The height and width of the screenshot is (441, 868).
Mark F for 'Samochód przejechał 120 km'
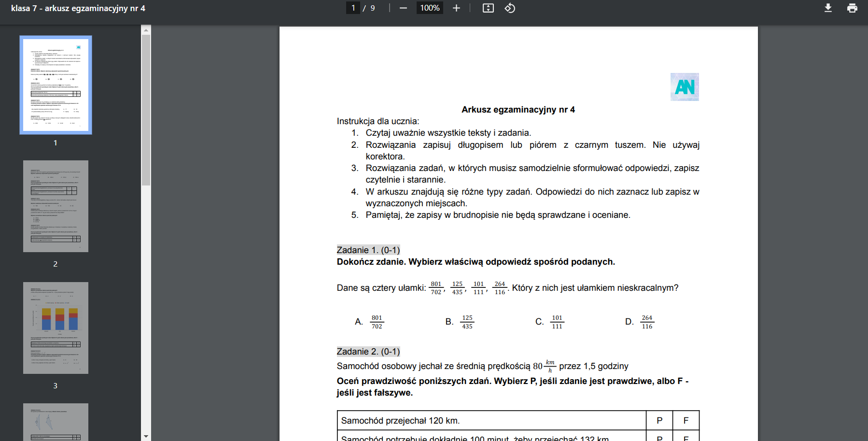click(686, 421)
